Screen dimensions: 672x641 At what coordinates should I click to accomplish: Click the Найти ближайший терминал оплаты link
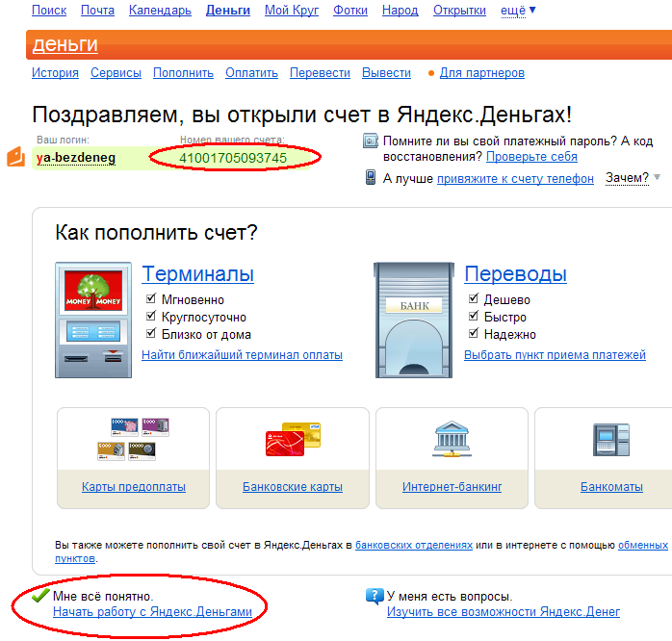[242, 355]
